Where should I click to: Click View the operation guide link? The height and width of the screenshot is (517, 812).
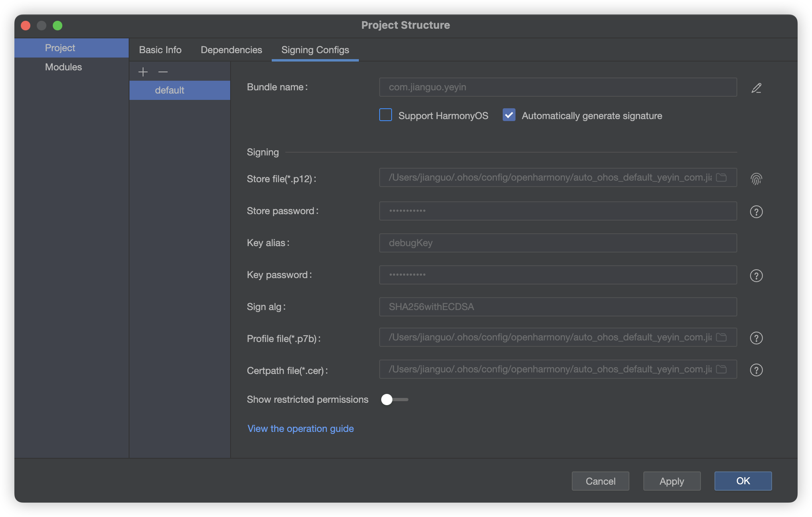pos(301,428)
